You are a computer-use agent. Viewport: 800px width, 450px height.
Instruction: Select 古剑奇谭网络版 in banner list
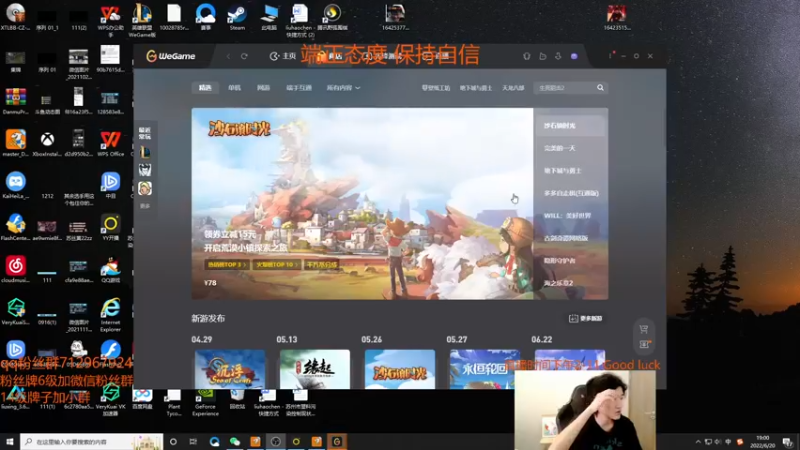[x=566, y=238]
